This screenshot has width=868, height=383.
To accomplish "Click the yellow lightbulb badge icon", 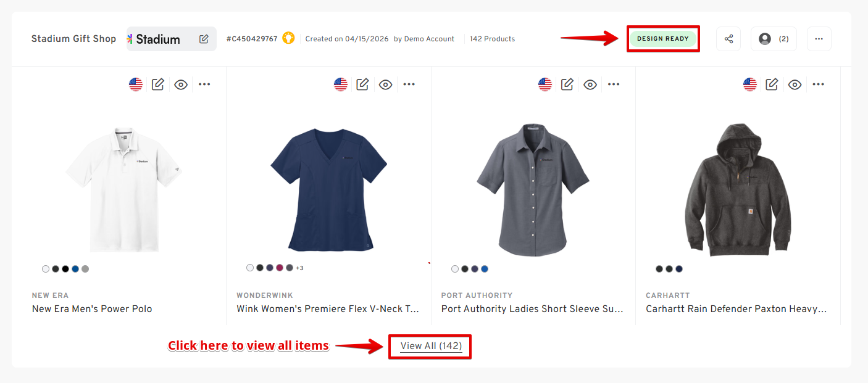I will [288, 38].
